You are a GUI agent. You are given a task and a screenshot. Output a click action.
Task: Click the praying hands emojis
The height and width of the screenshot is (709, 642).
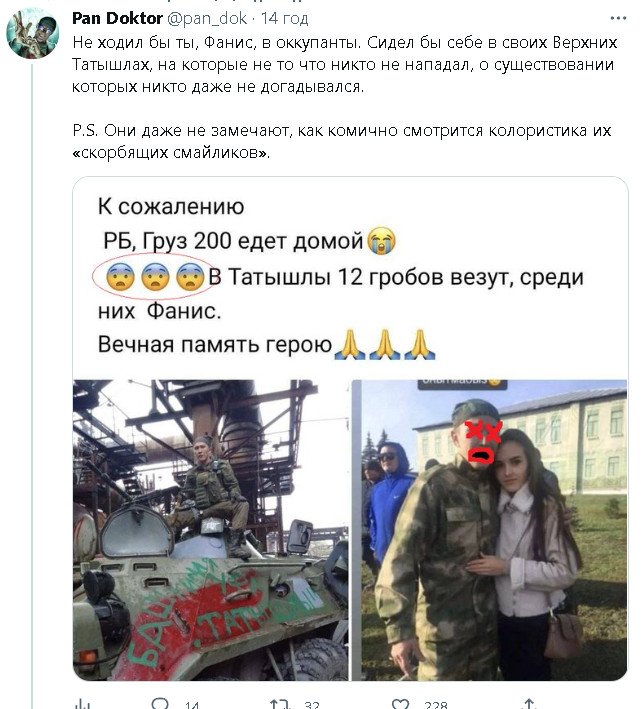(x=384, y=345)
